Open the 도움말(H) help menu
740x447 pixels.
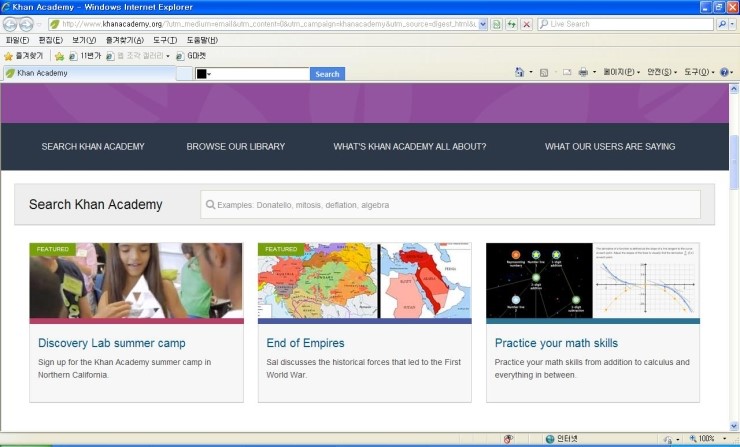point(202,40)
